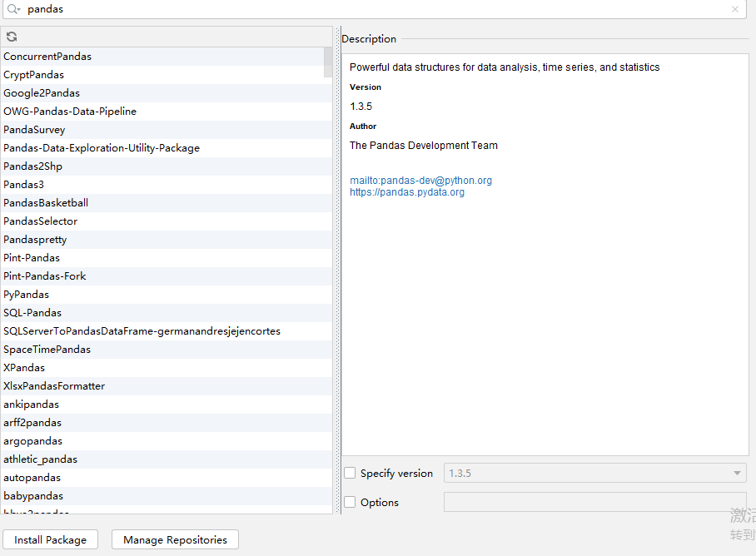Enable the Specify version checkbox

click(x=350, y=473)
